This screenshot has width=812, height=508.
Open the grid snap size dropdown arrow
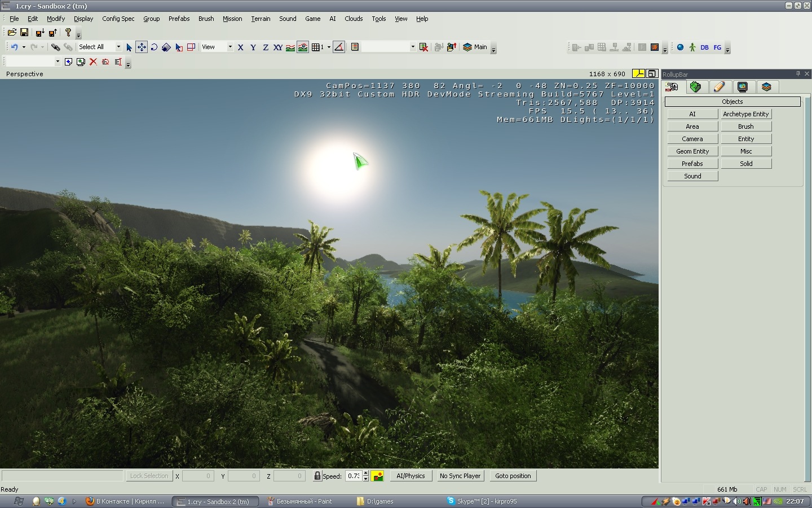(x=329, y=47)
